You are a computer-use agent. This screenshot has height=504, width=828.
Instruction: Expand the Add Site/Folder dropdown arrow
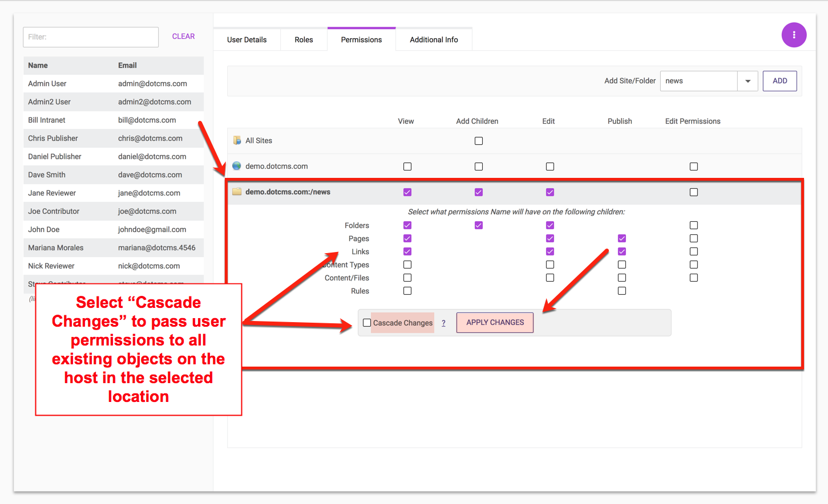(748, 81)
